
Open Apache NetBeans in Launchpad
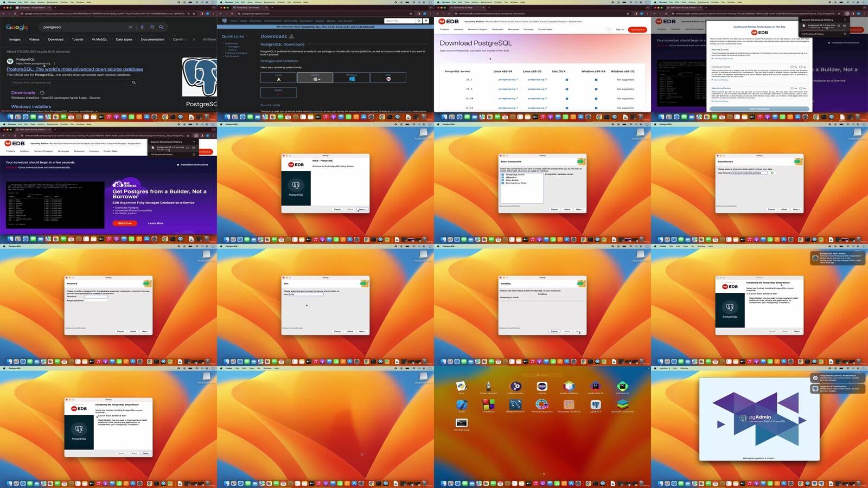click(x=569, y=387)
